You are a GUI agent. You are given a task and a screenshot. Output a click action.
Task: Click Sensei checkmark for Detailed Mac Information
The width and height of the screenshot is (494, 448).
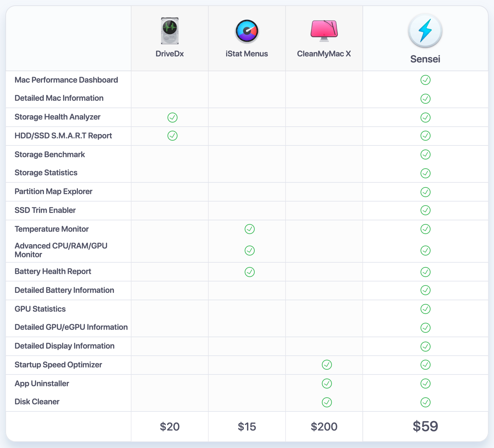426,99
